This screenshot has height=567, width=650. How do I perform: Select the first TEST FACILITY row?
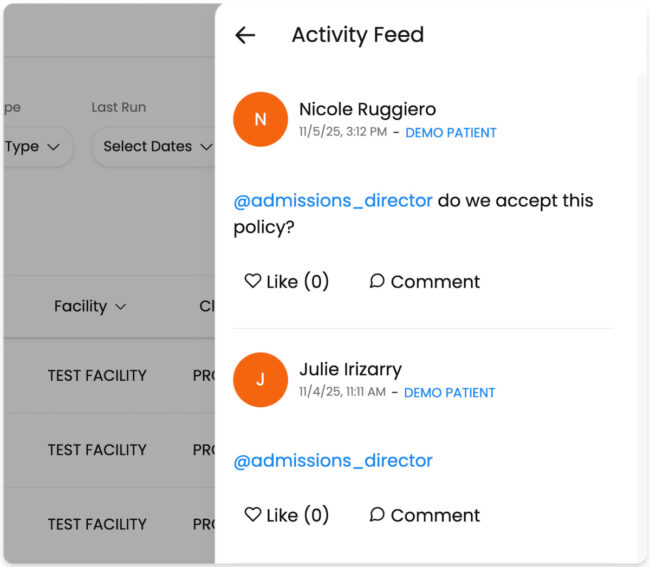(x=97, y=376)
